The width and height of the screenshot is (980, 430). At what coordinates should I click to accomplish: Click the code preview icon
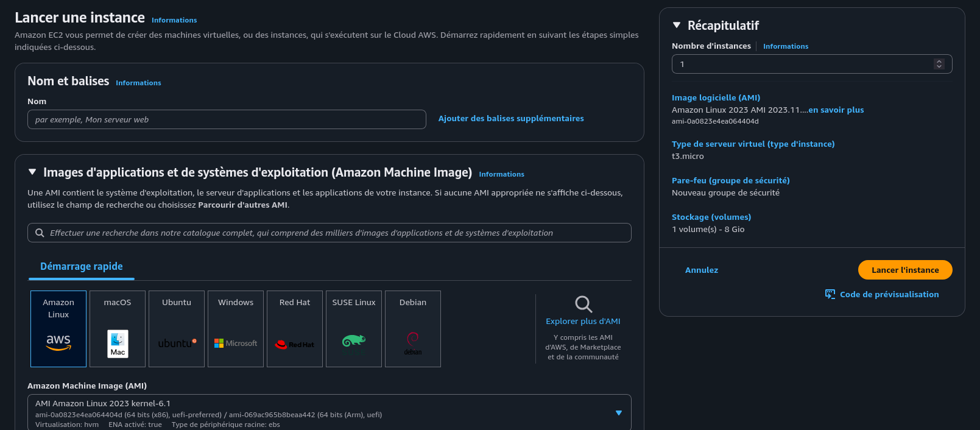830,294
